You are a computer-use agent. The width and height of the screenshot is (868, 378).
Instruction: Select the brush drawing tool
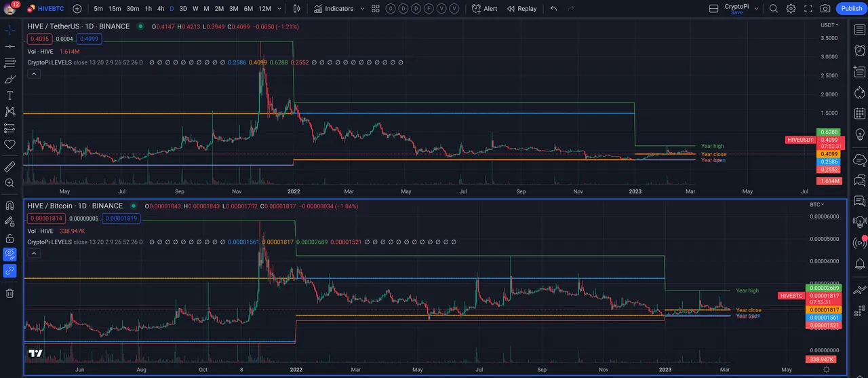click(9, 79)
